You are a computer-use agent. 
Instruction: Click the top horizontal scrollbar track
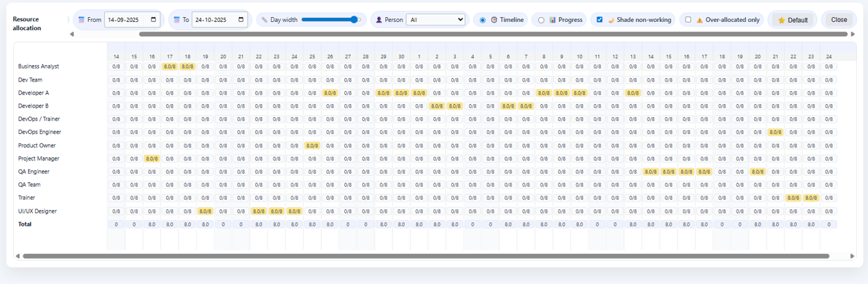pos(463,34)
